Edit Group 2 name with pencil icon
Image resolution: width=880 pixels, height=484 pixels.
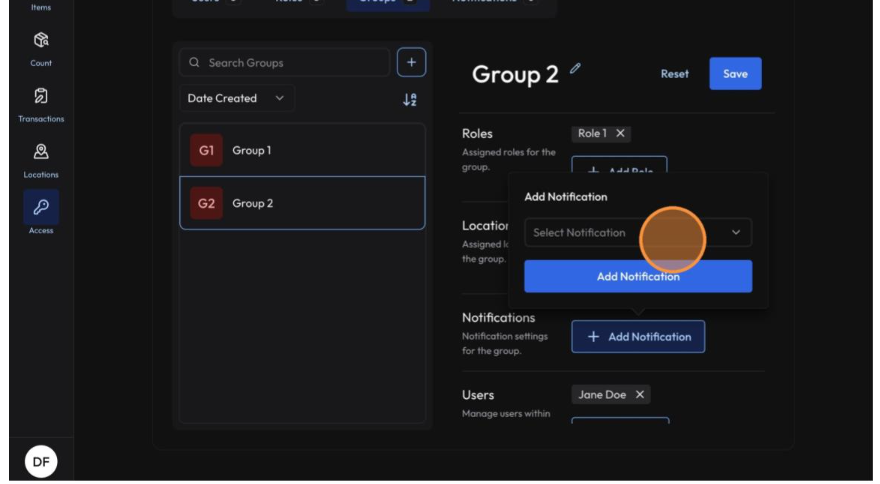tap(575, 69)
